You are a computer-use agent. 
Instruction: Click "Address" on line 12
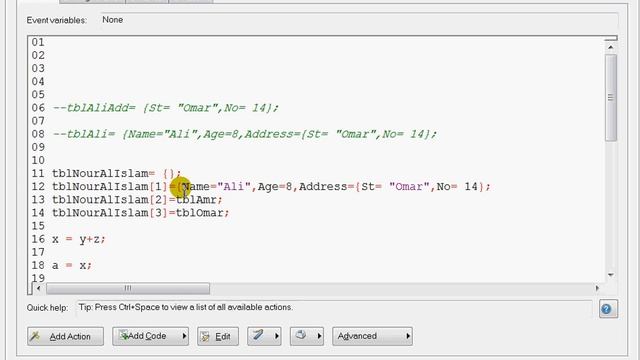point(323,187)
